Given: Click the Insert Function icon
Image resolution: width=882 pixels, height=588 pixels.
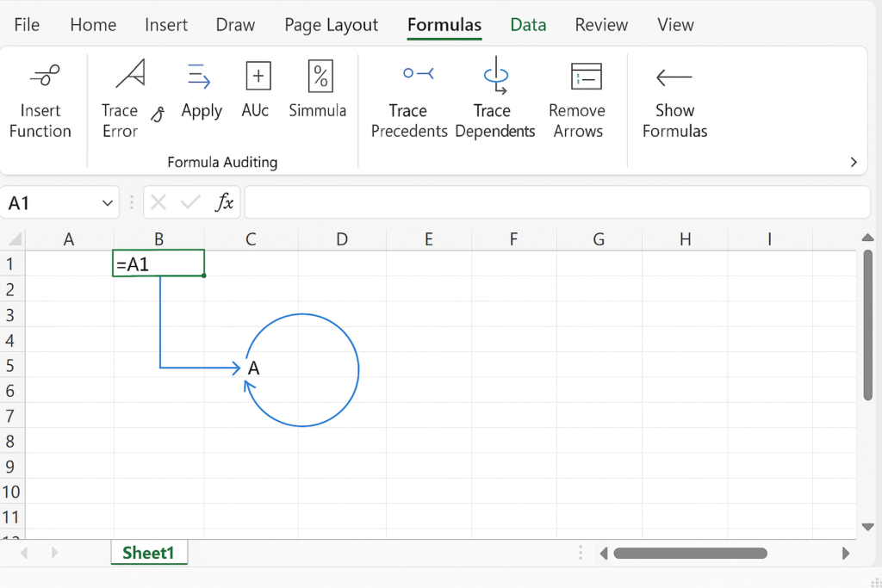Looking at the screenshot, I should 40,77.
